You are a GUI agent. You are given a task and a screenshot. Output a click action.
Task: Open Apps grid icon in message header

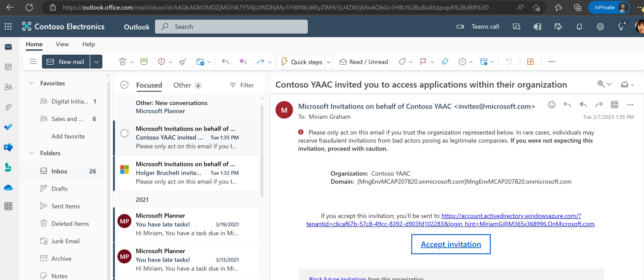tap(615, 105)
